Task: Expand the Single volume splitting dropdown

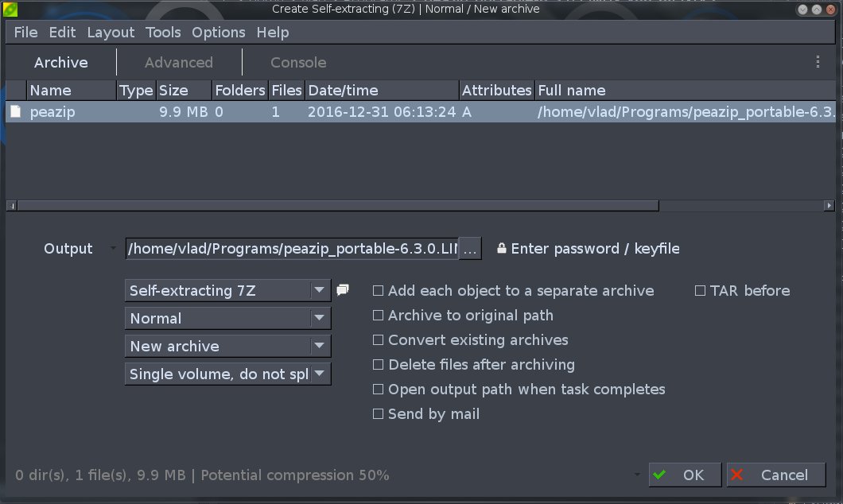Action: click(x=320, y=374)
